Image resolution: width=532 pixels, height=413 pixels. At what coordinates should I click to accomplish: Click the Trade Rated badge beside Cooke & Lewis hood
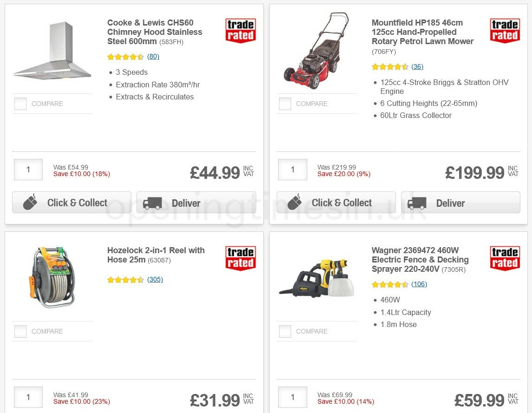click(x=240, y=30)
